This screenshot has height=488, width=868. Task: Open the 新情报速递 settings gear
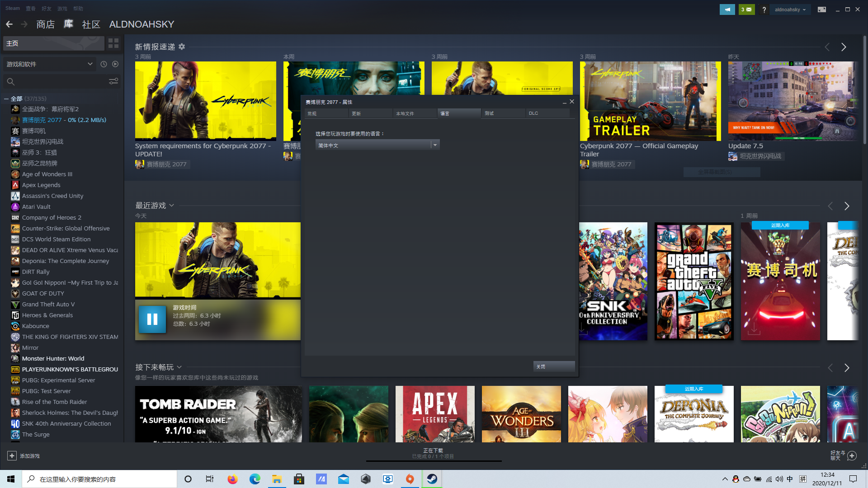(x=182, y=47)
